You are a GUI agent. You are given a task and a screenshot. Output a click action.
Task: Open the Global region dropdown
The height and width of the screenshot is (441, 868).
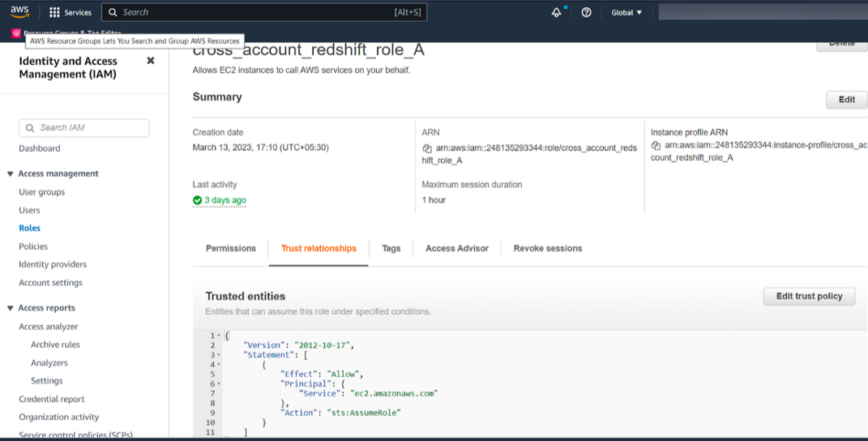tap(626, 12)
